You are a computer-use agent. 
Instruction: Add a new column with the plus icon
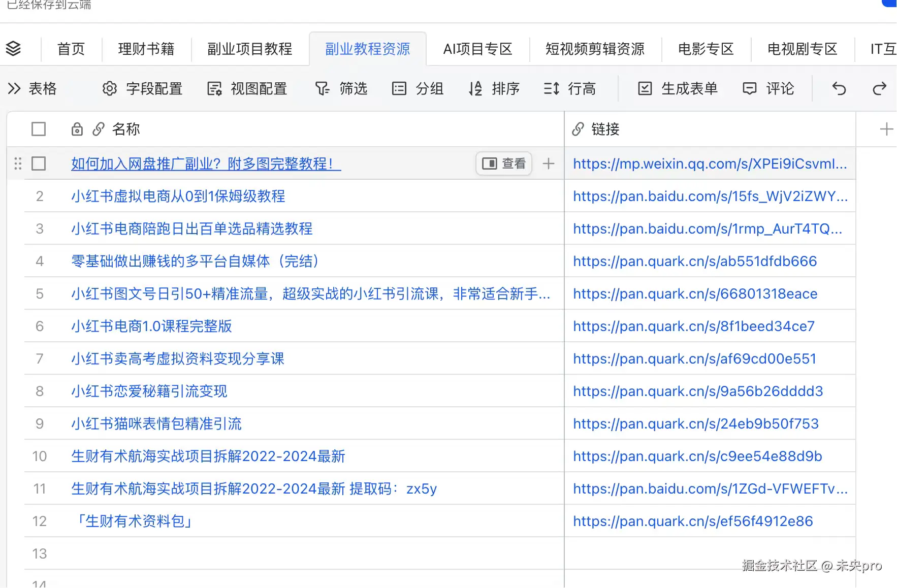click(x=887, y=129)
